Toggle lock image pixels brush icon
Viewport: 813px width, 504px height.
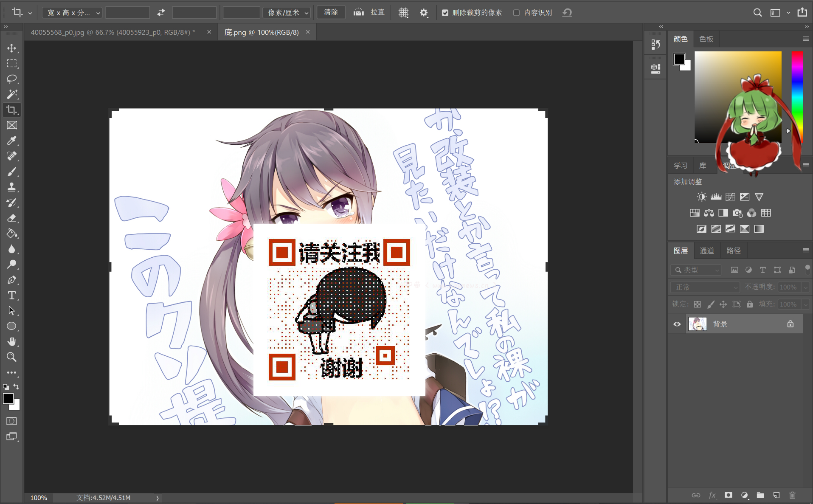(710, 304)
